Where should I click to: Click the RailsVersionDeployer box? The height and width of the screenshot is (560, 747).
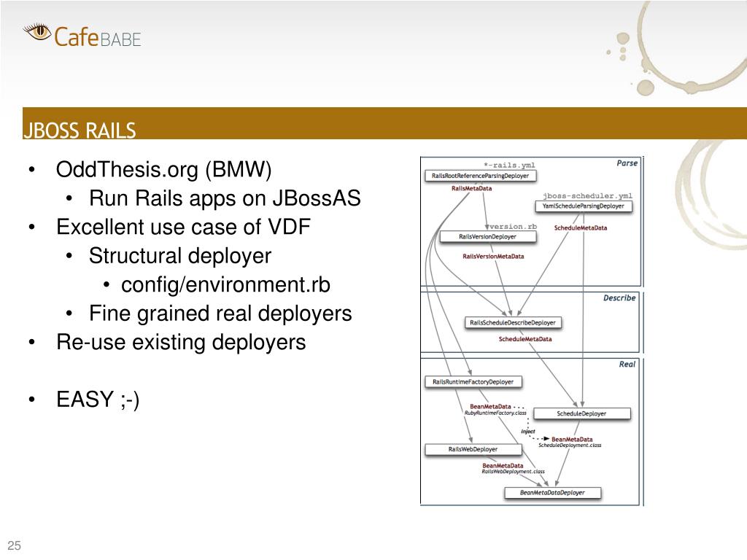coord(488,237)
